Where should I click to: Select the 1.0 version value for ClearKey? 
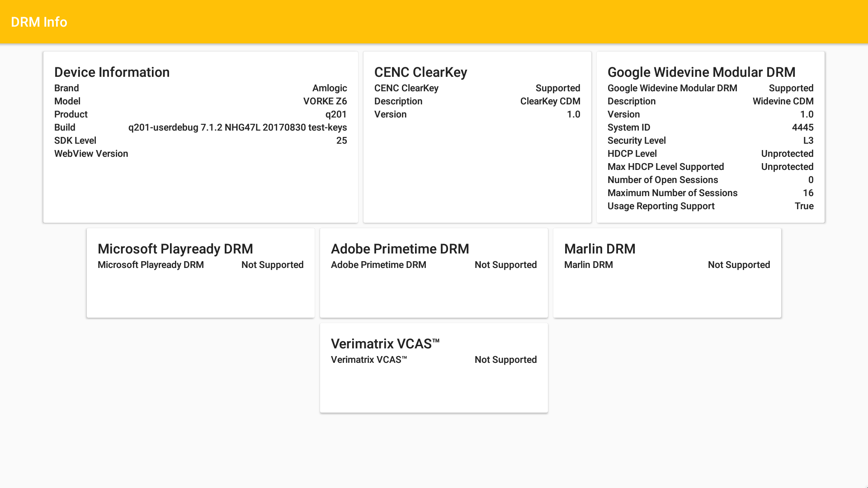click(x=574, y=114)
